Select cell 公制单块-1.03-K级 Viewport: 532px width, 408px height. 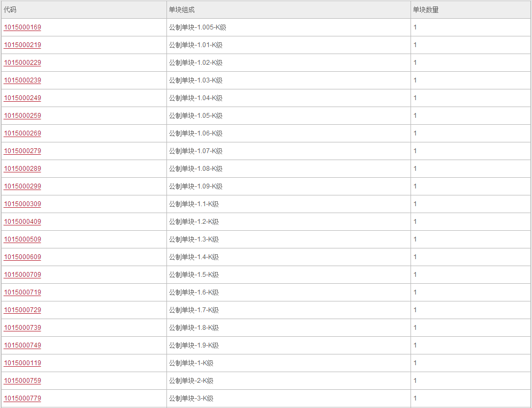(288, 80)
